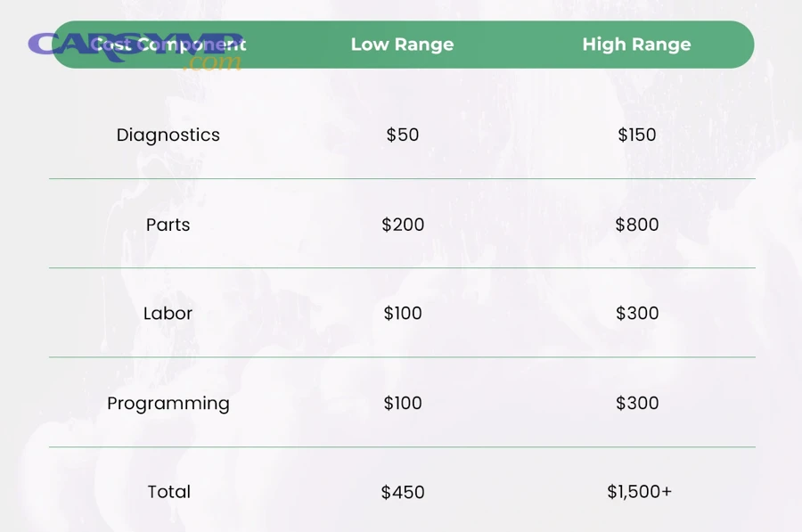Screen dimensions: 802x532
Task: Click the $300 value in Labor row
Action: [x=636, y=314]
